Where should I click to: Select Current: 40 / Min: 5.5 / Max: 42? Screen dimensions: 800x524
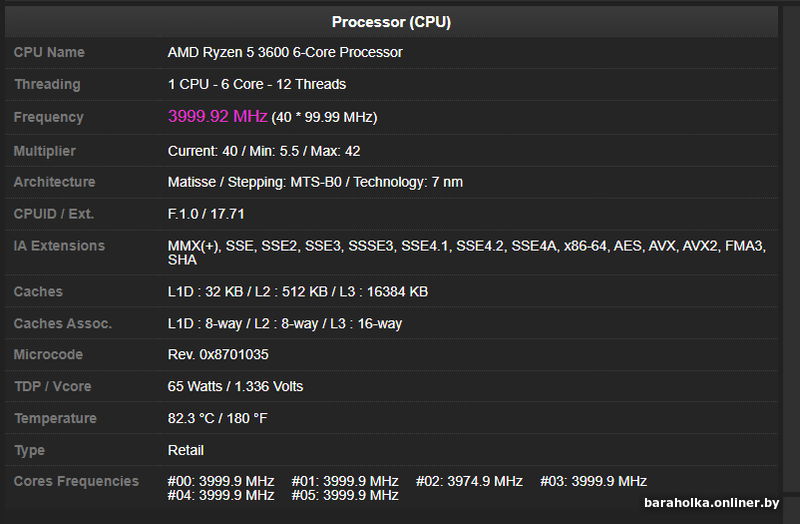264,151
